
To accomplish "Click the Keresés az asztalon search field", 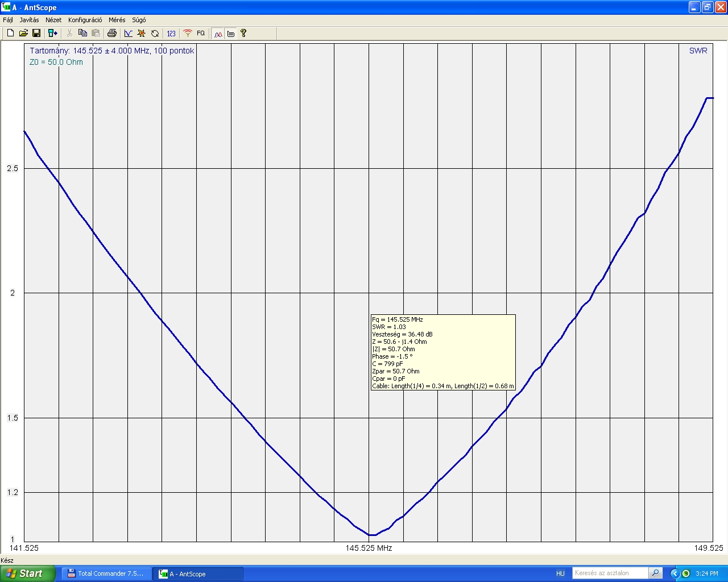I will coord(610,573).
